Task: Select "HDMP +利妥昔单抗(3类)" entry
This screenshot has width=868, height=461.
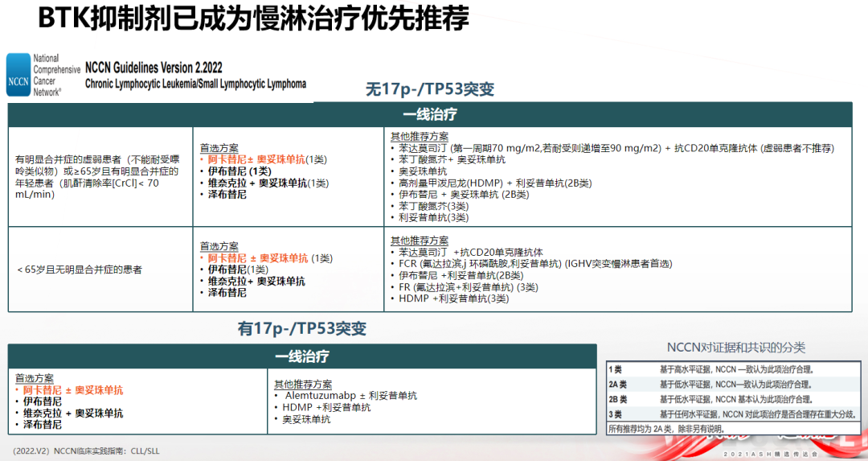Action: coord(454,298)
